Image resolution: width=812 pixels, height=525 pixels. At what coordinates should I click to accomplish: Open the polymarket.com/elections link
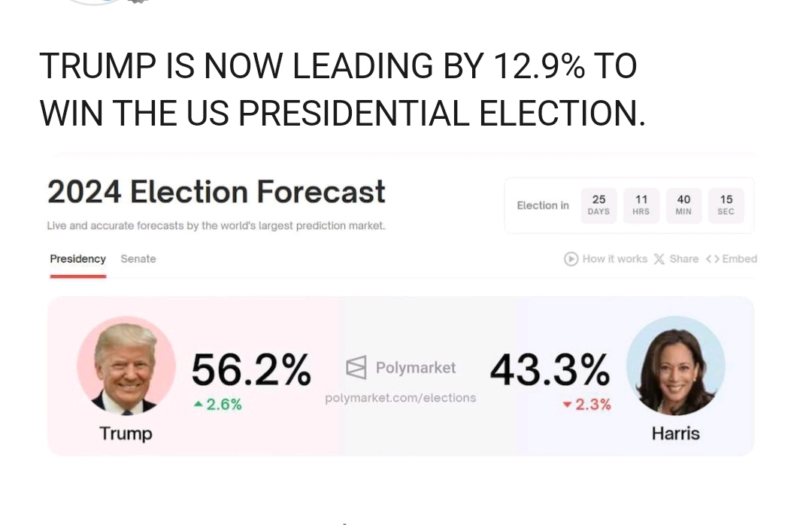[x=400, y=398]
